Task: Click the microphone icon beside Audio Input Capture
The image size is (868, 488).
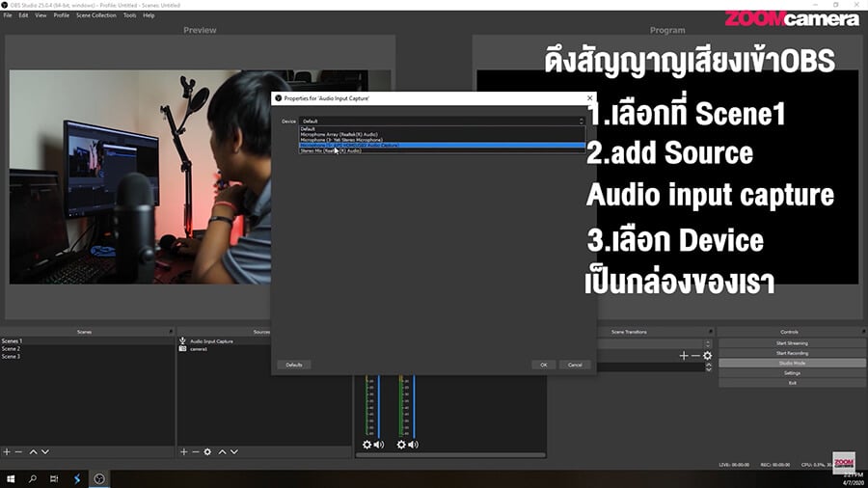Action: click(182, 340)
